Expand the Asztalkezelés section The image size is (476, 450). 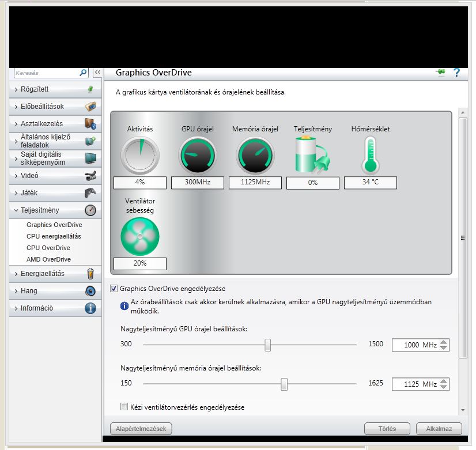(55, 124)
